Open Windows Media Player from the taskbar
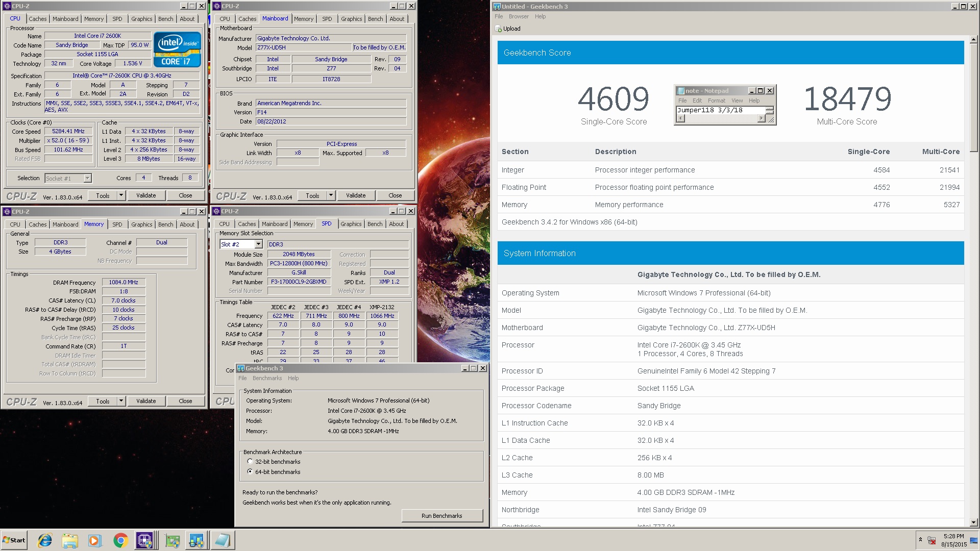This screenshot has width=980, height=551. pyautogui.click(x=95, y=540)
